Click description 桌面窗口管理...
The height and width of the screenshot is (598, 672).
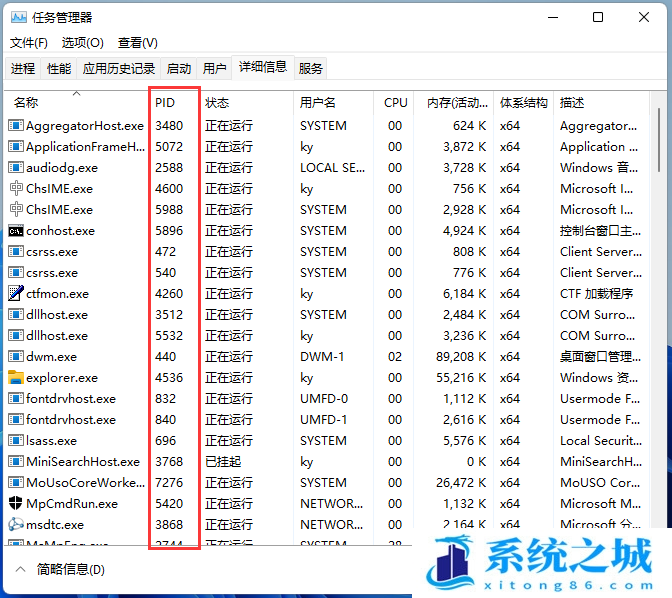tap(600, 357)
